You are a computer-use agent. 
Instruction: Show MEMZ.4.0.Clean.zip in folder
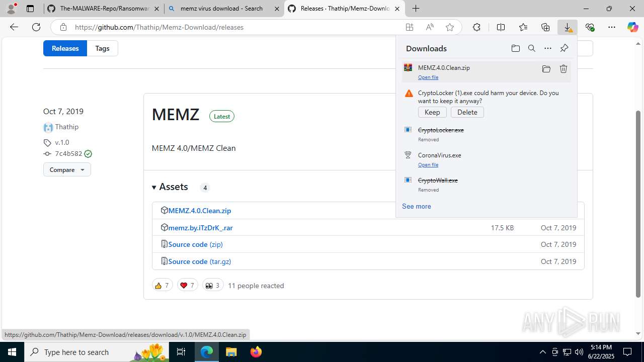[x=546, y=69]
